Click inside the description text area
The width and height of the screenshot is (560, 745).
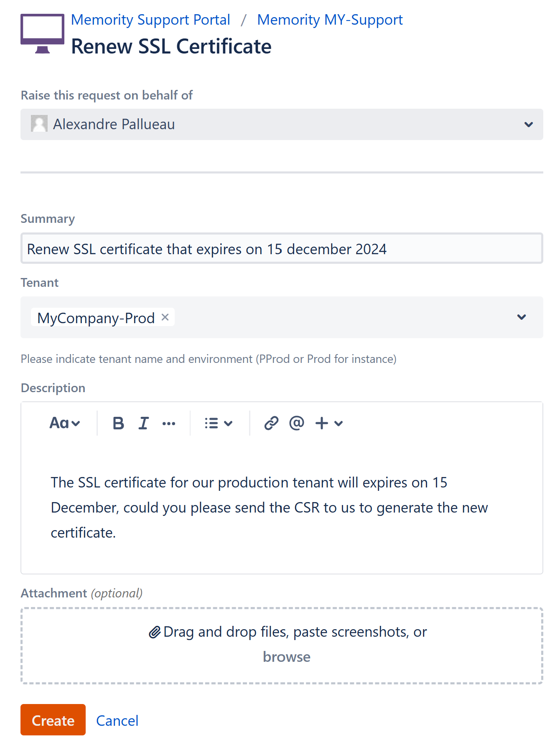[x=282, y=508]
